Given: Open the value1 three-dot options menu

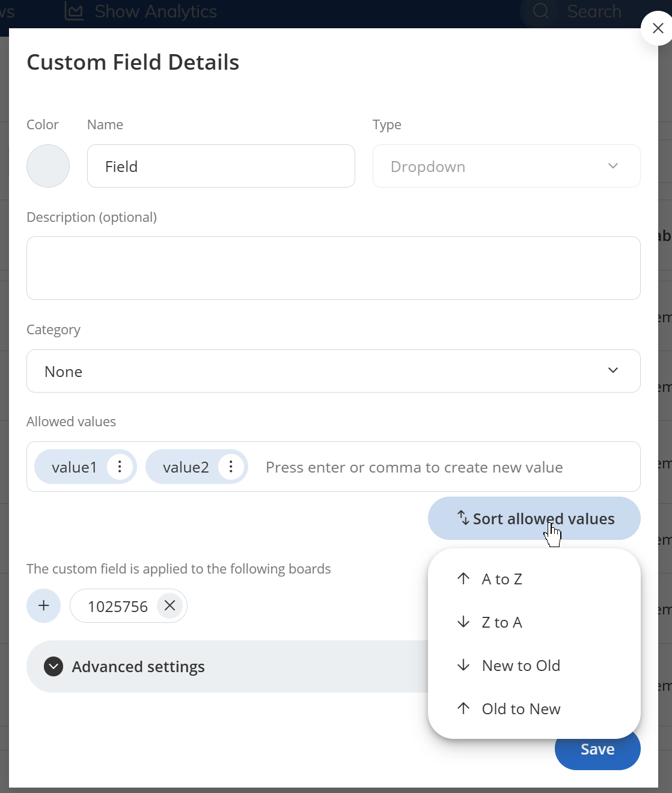Looking at the screenshot, I should 120,467.
